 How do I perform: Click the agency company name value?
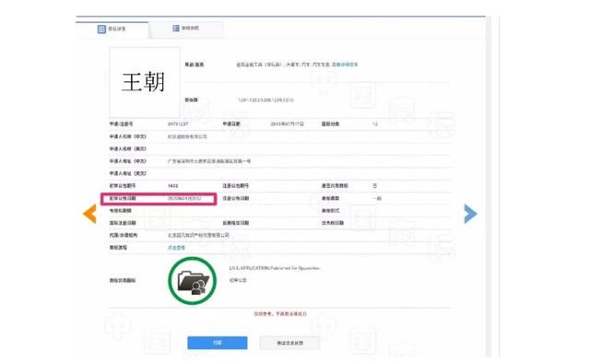click(x=198, y=235)
